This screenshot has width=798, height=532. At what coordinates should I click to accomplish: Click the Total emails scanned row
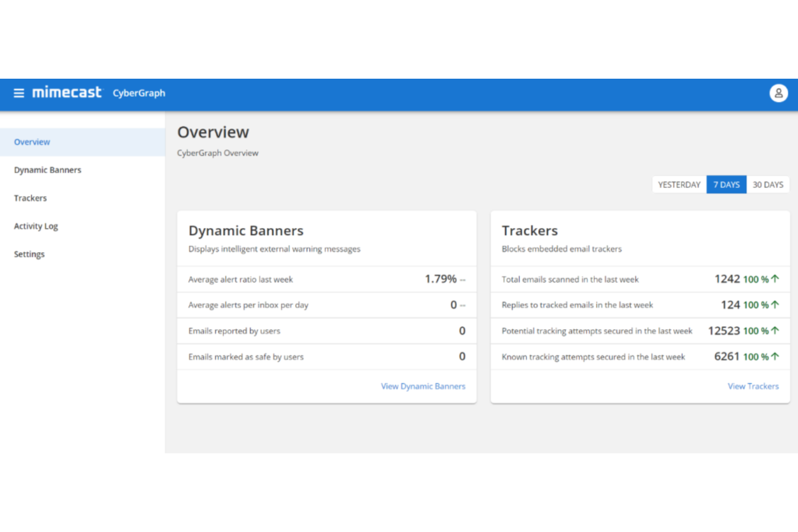570,279
